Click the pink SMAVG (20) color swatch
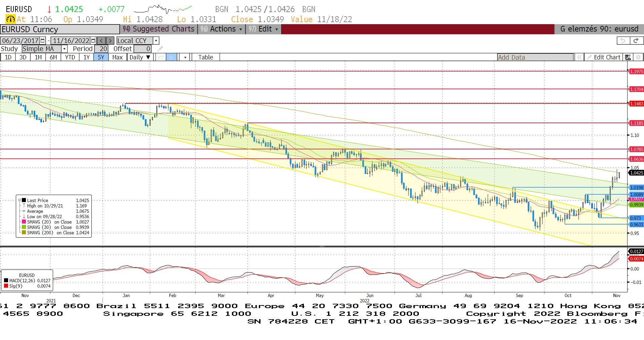 point(24,222)
